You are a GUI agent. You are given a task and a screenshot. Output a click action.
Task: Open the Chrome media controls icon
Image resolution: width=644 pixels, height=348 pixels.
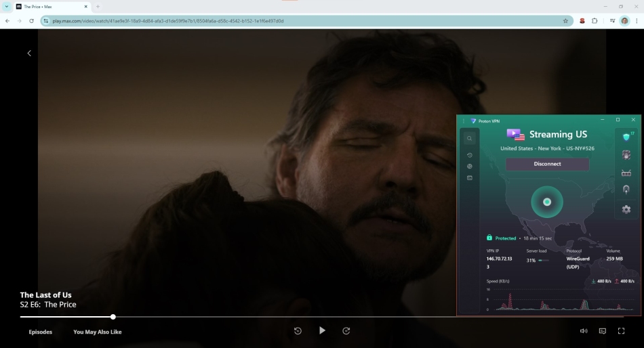pyautogui.click(x=612, y=21)
